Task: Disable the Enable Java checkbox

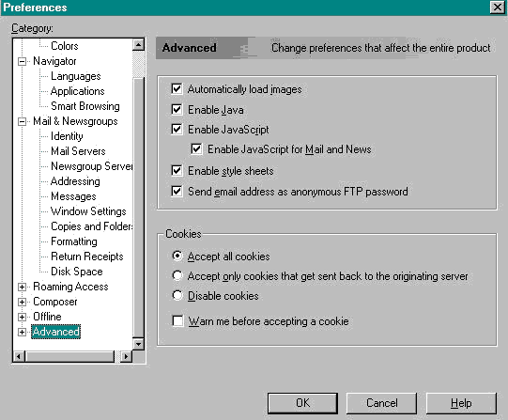Action: pos(177,110)
